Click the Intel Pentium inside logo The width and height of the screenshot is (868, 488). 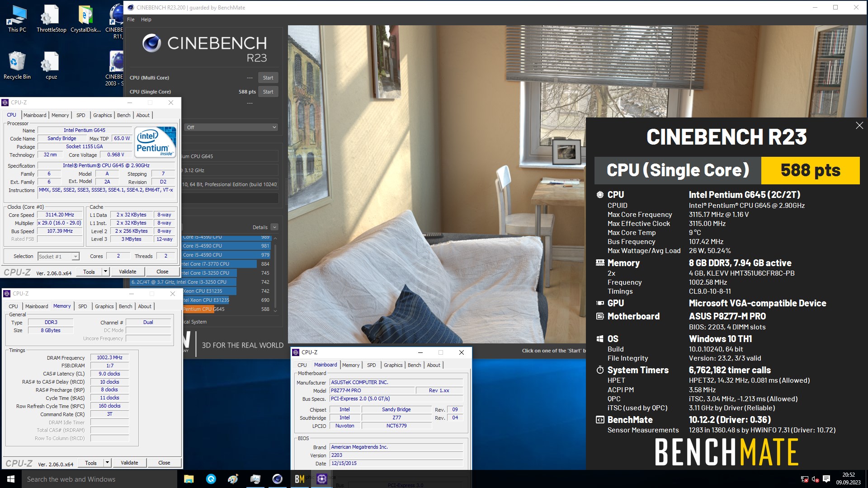155,142
